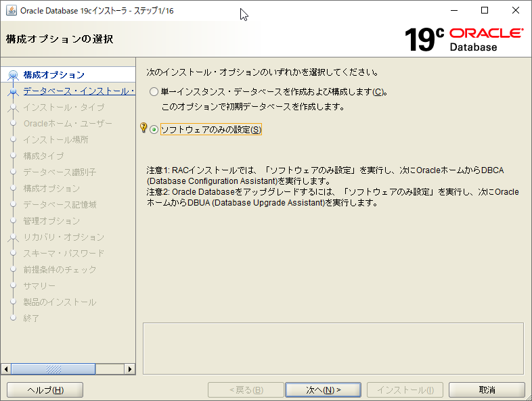
Task: Maximize the installer window
Action: coord(485,11)
